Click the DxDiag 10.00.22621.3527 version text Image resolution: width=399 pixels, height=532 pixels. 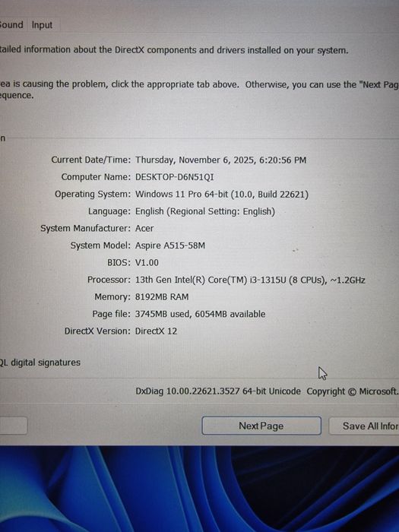(x=218, y=391)
